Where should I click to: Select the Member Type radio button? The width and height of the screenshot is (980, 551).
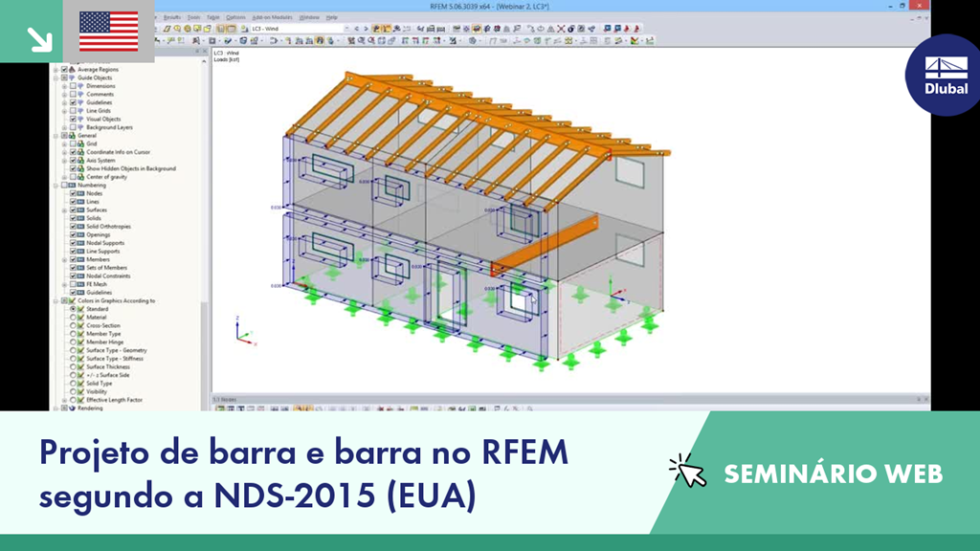pyautogui.click(x=73, y=334)
